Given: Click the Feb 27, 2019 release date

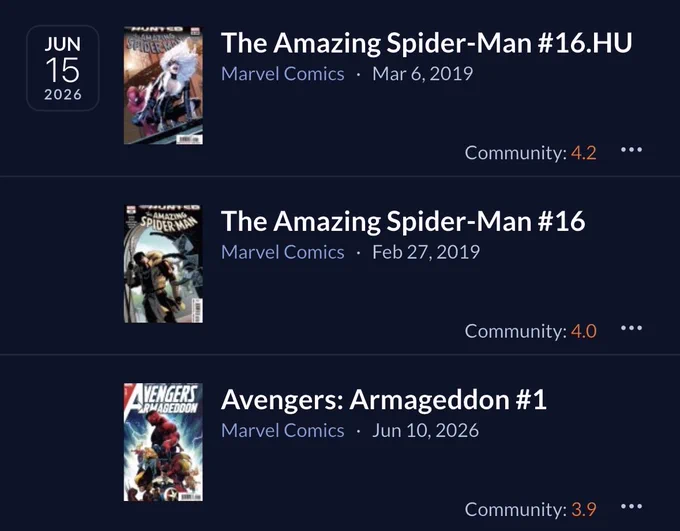Looking at the screenshot, I should point(426,252).
